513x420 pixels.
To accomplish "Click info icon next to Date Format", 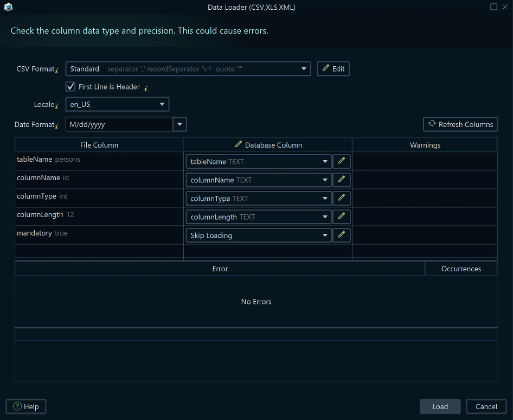I will (57, 126).
